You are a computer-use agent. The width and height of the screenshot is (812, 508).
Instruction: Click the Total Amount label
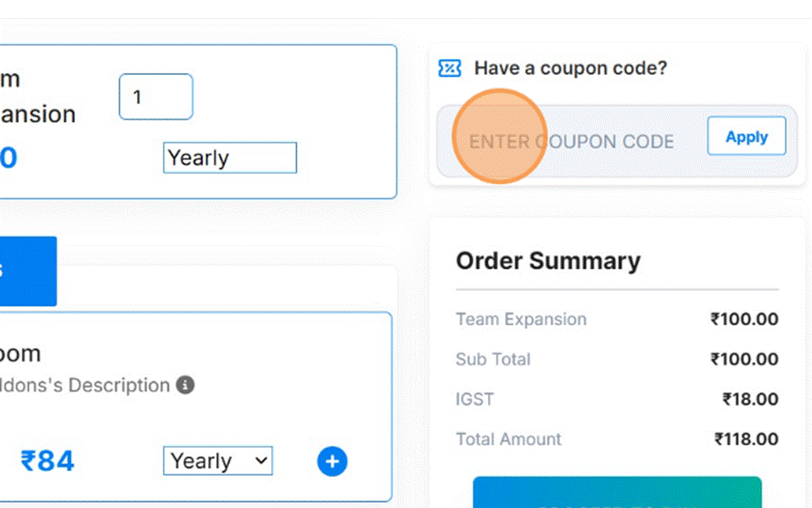click(x=508, y=440)
